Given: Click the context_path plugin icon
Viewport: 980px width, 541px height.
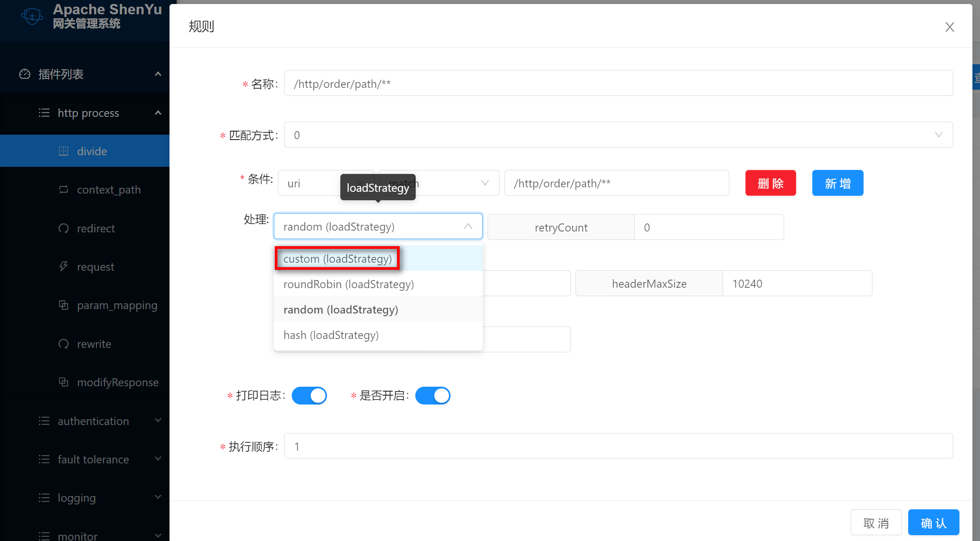Looking at the screenshot, I should coord(63,190).
